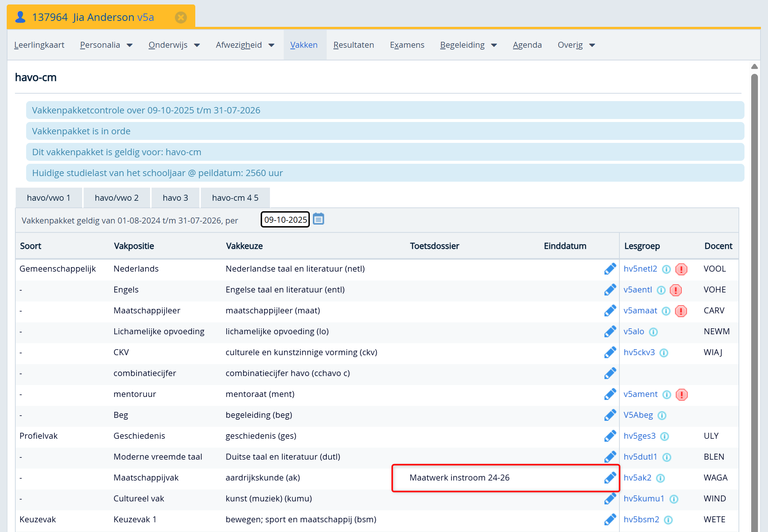Click info icon next to hv5kumu1
The width and height of the screenshot is (768, 532).
pyautogui.click(x=674, y=499)
